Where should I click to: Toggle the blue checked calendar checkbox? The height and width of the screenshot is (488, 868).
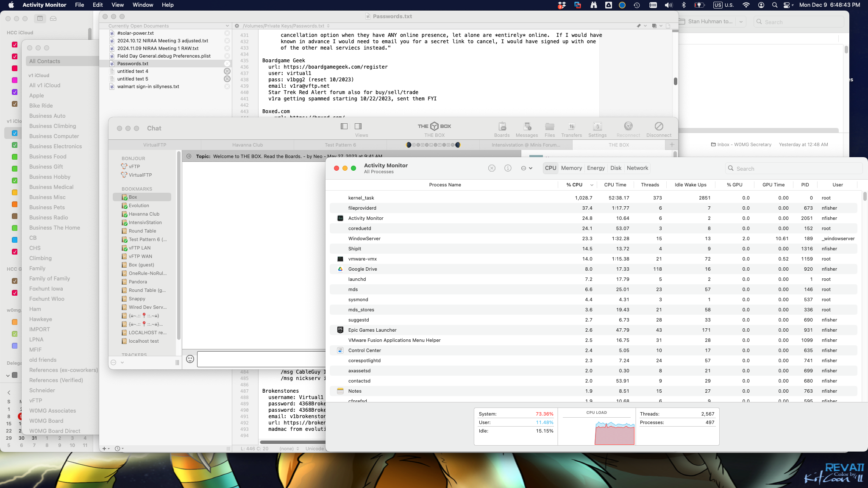[x=14, y=133]
